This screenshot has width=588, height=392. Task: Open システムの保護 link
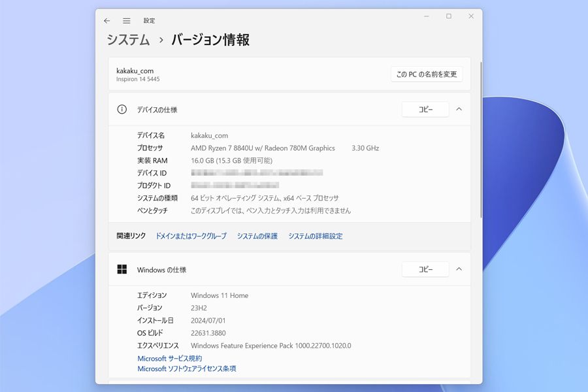tap(257, 236)
